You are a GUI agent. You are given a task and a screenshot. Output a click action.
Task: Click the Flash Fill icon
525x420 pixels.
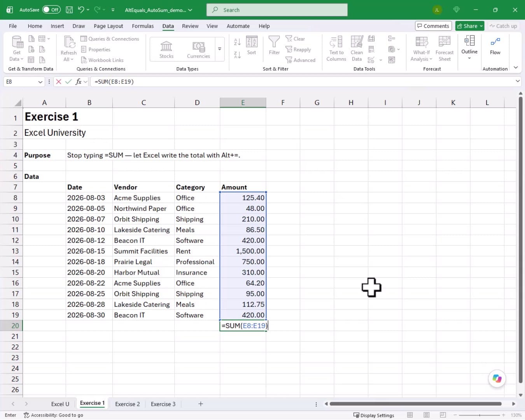pyautogui.click(x=371, y=38)
